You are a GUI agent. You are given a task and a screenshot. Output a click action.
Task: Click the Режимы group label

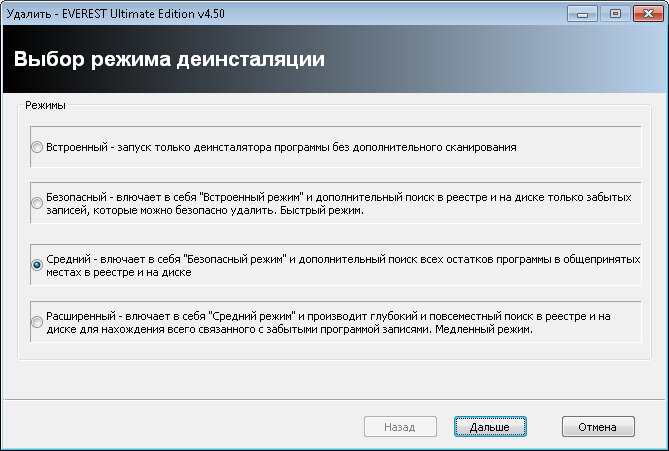(45, 105)
